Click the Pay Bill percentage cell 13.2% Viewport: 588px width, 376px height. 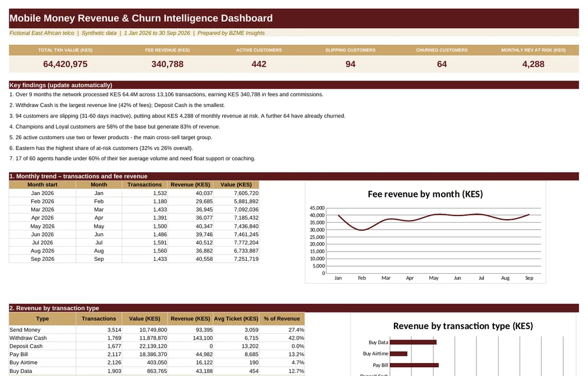click(x=282, y=355)
